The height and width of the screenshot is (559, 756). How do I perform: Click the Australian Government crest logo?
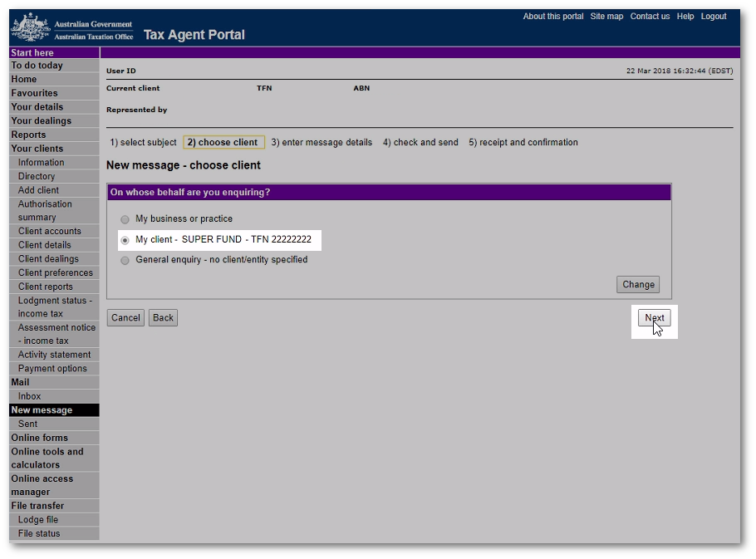point(30,27)
